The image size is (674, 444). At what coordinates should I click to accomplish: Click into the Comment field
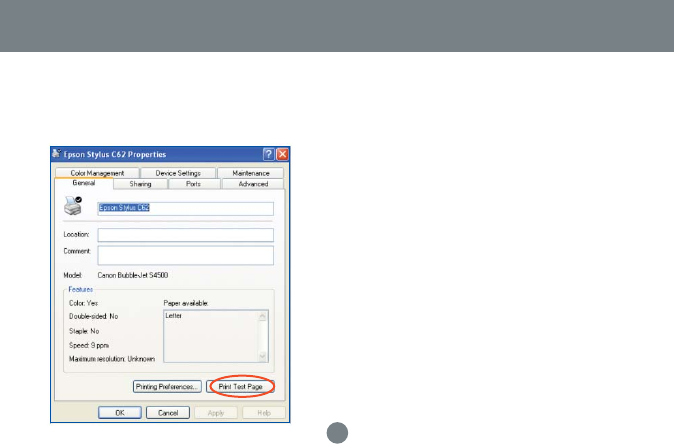185,255
